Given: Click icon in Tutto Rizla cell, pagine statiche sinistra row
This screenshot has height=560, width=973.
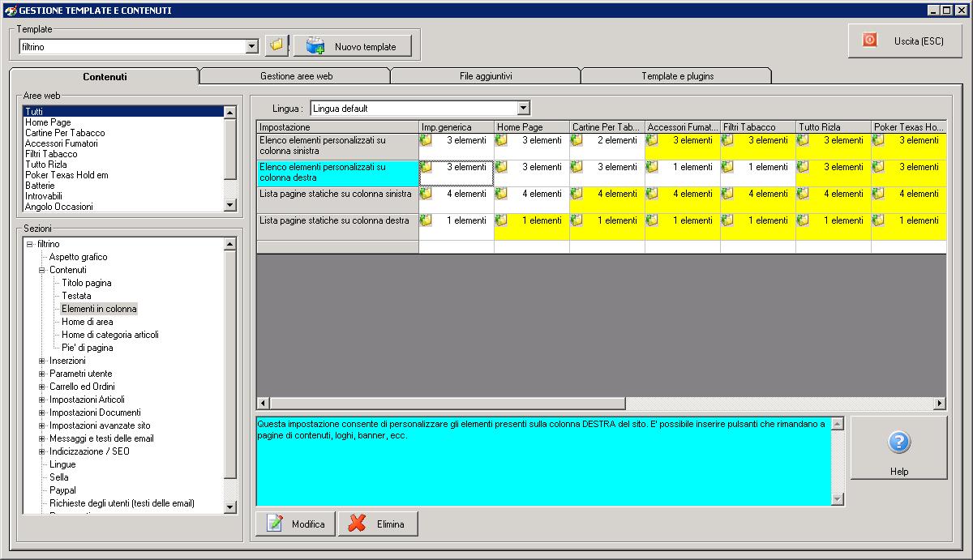Looking at the screenshot, I should point(803,194).
